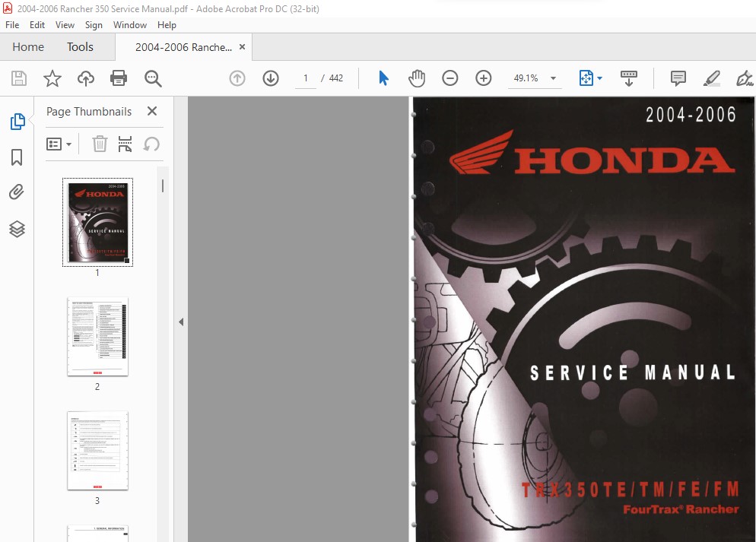Add a comment sticky note
Viewport: 756px width, 542px height.
(x=678, y=78)
